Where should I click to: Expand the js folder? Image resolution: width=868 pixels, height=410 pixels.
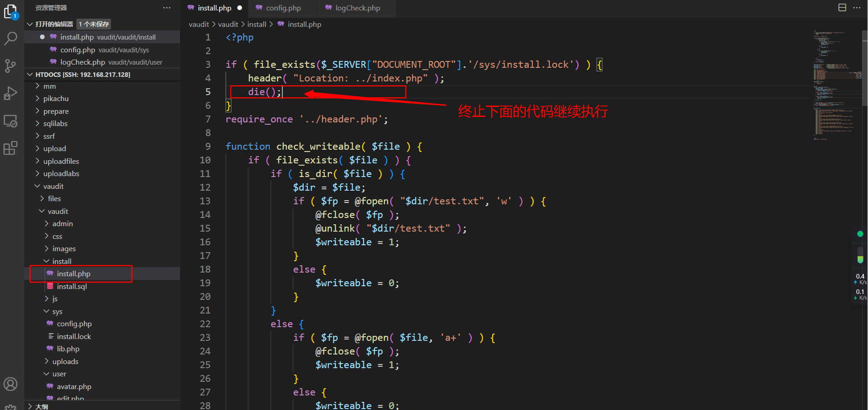coord(46,299)
